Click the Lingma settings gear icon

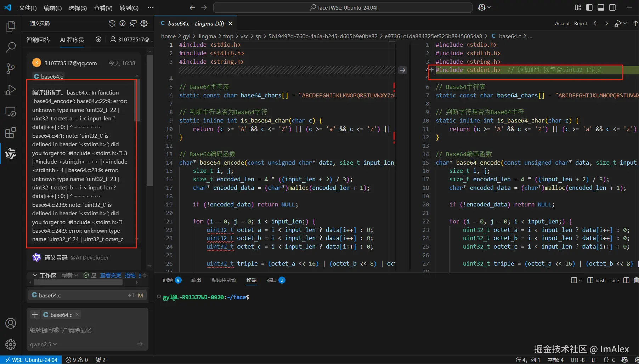pyautogui.click(x=144, y=23)
